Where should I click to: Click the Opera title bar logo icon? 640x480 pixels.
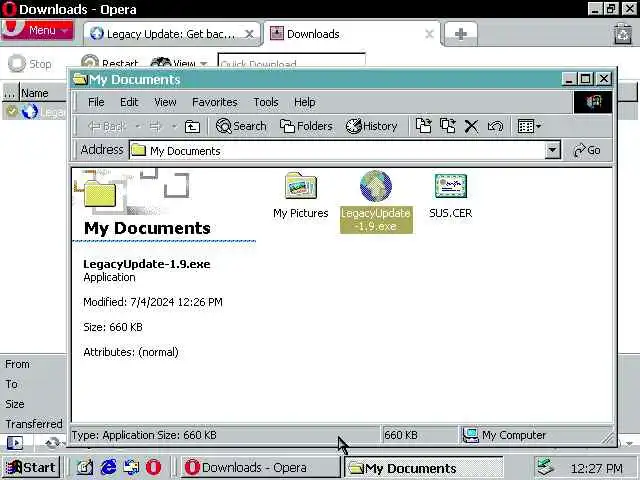coord(9,9)
